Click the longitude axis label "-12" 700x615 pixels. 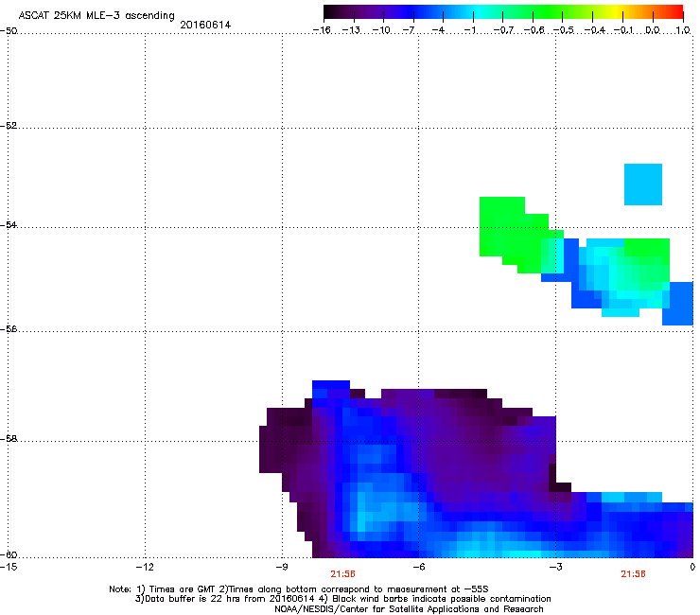145,567
